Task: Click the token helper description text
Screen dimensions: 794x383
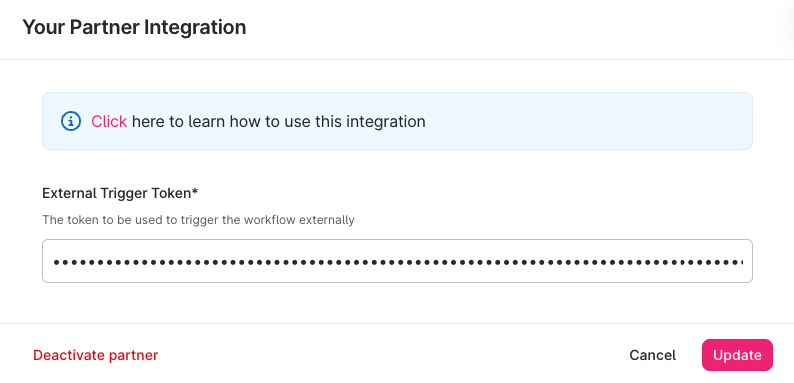Action: coord(198,220)
